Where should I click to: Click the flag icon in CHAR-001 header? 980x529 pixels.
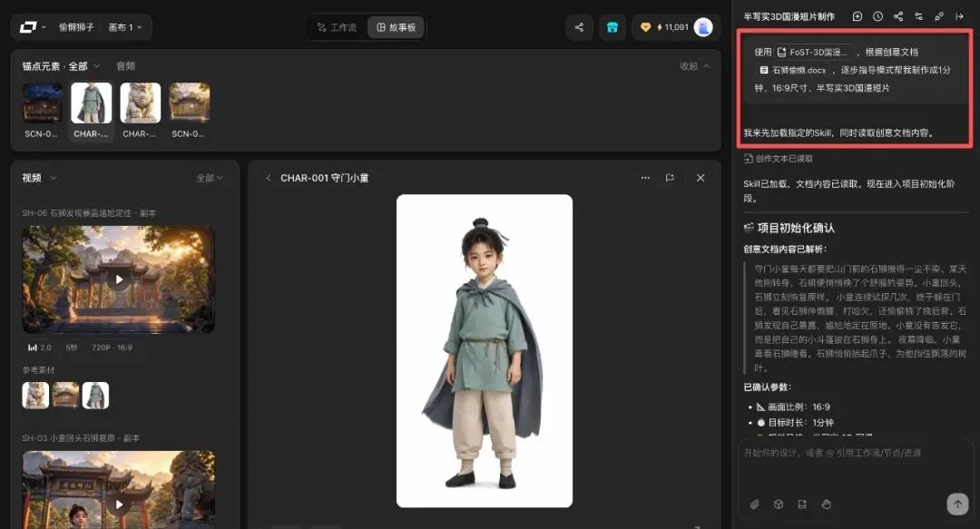[670, 178]
